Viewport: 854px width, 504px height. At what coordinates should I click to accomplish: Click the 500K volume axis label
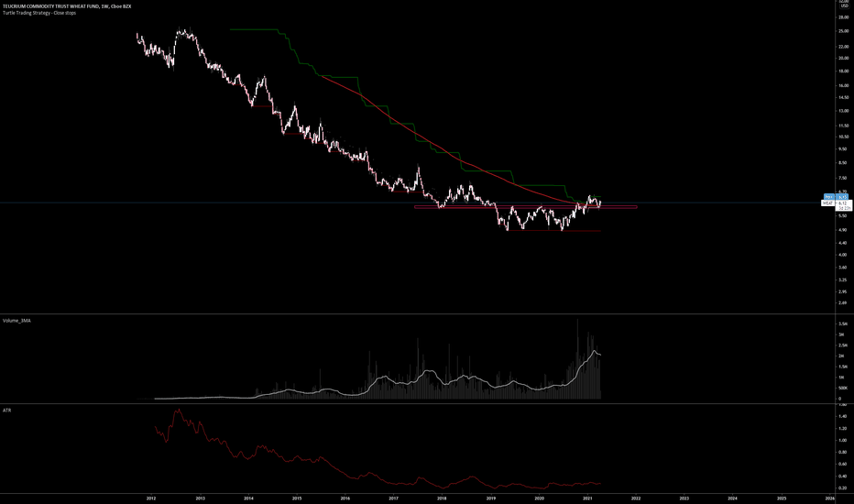tap(843, 388)
